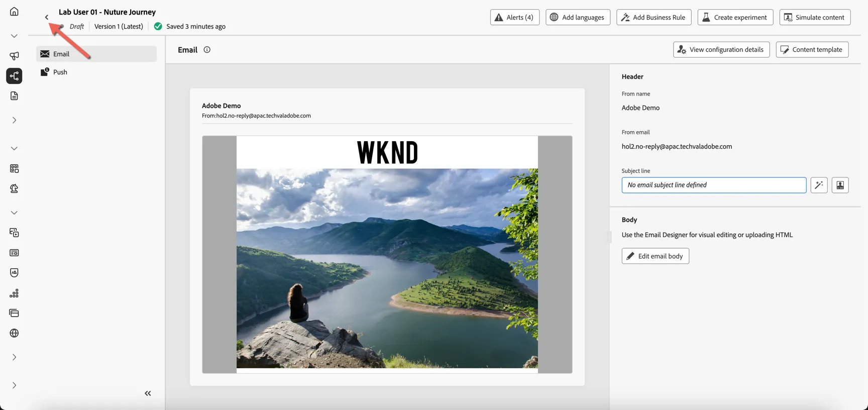Open the image-and-video assets icon in sidebar
The image size is (868, 410).
tap(14, 233)
